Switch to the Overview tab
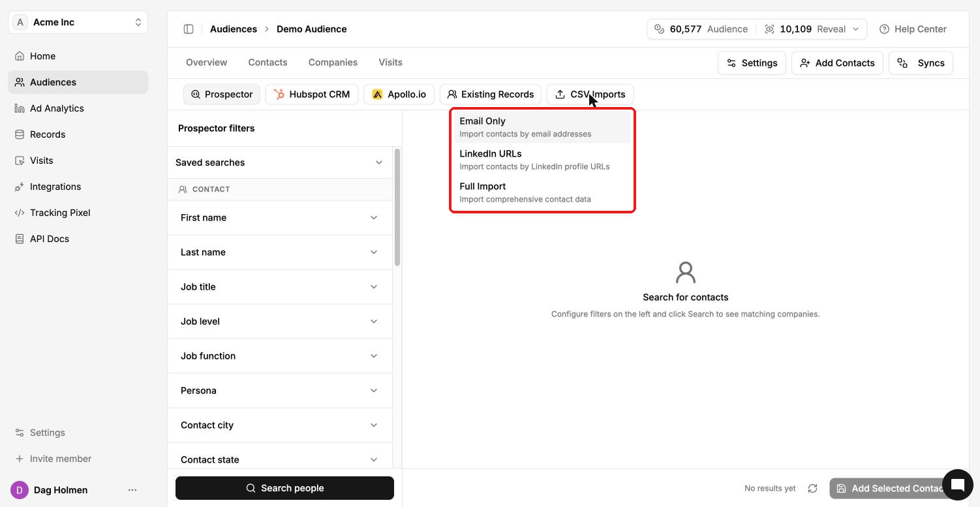The image size is (980, 507). tap(206, 63)
